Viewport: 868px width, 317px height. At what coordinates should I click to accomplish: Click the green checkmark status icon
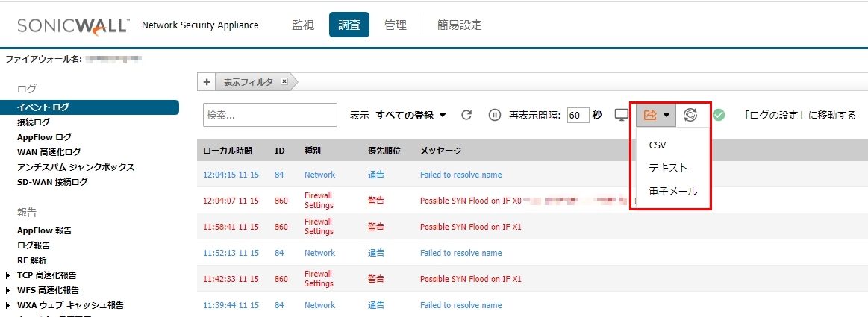coord(718,115)
